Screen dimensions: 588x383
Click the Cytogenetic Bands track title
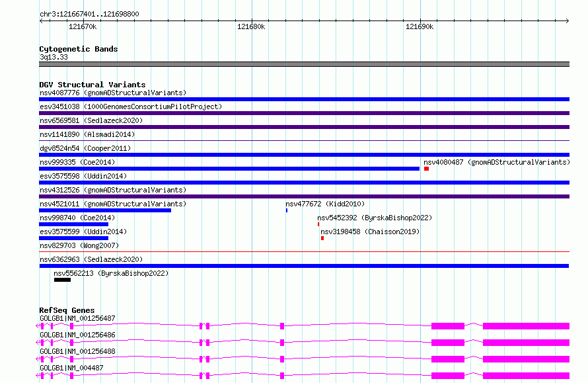pos(79,49)
